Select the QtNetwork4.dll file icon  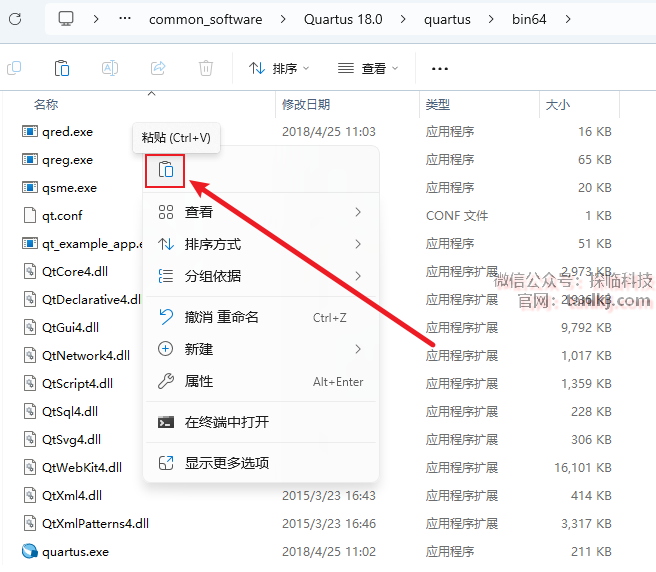pyautogui.click(x=30, y=355)
